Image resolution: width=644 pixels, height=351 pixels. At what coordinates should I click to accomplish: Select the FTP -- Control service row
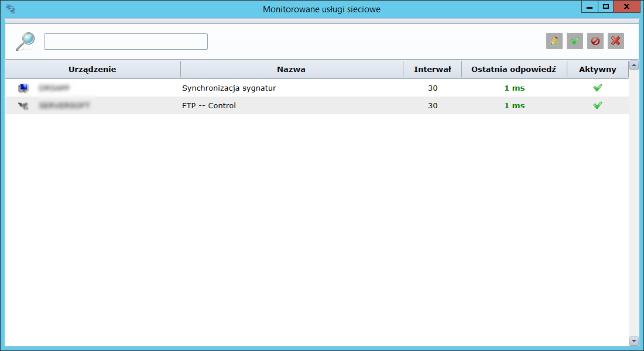[209, 106]
